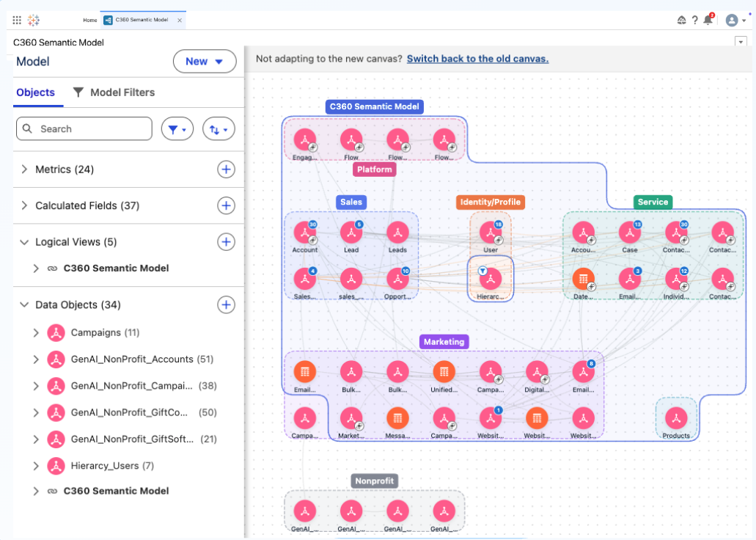Image resolution: width=756 pixels, height=540 pixels.
Task: Select the Engag... node in Platform
Action: pyautogui.click(x=305, y=140)
